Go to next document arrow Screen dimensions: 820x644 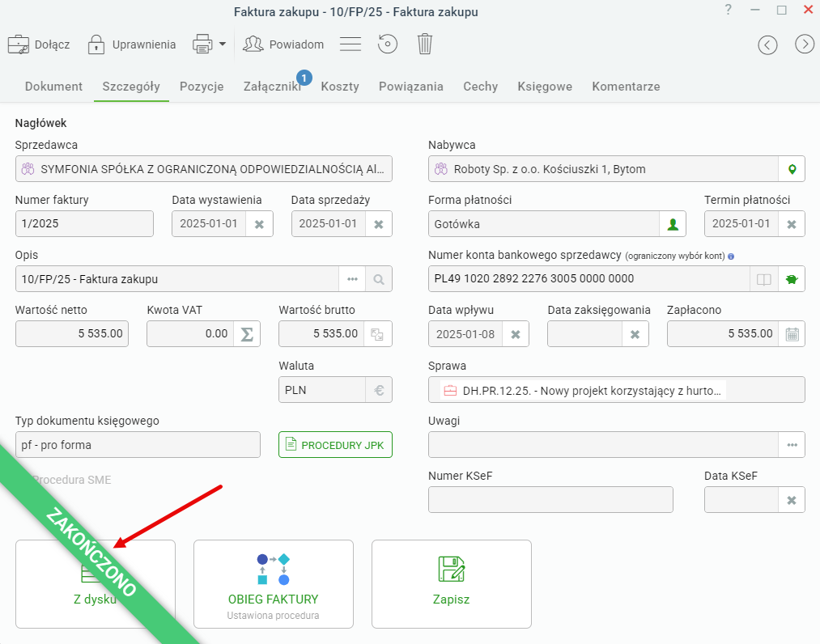[x=805, y=44]
